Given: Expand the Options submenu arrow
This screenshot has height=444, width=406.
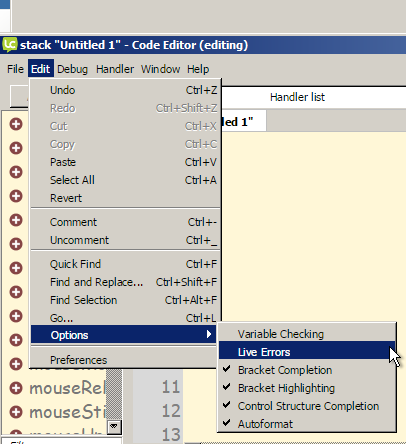Looking at the screenshot, I should 209,334.
